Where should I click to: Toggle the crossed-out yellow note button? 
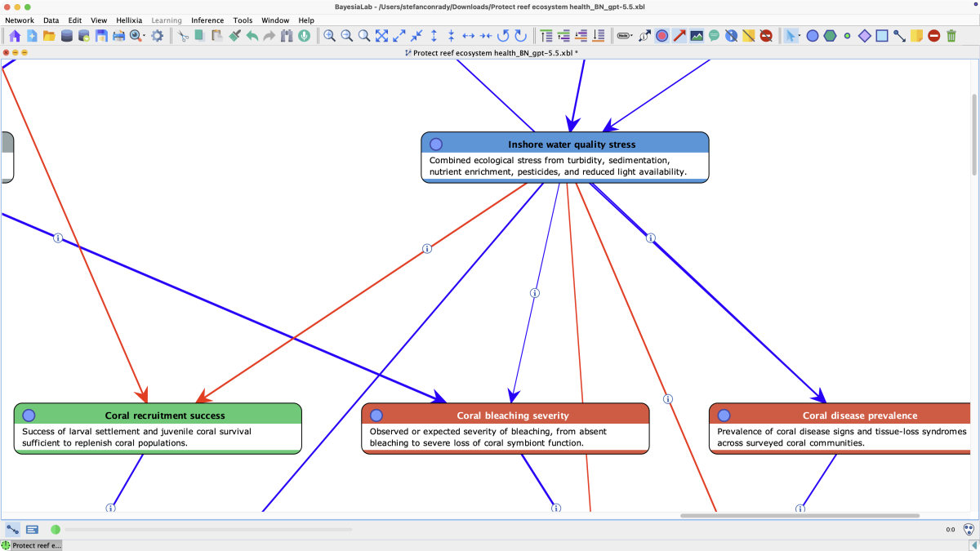point(748,36)
